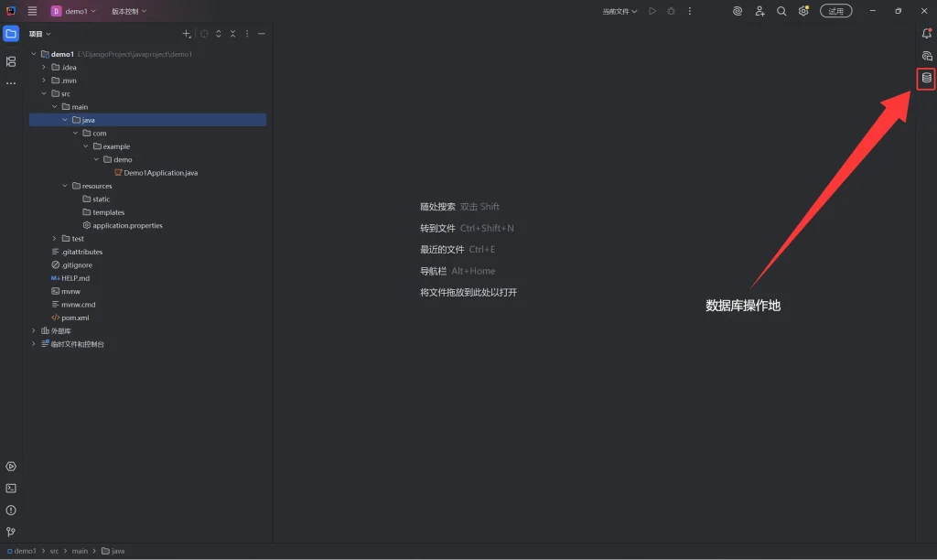Click the 试用 trial button
The image size is (937, 560).
(835, 11)
